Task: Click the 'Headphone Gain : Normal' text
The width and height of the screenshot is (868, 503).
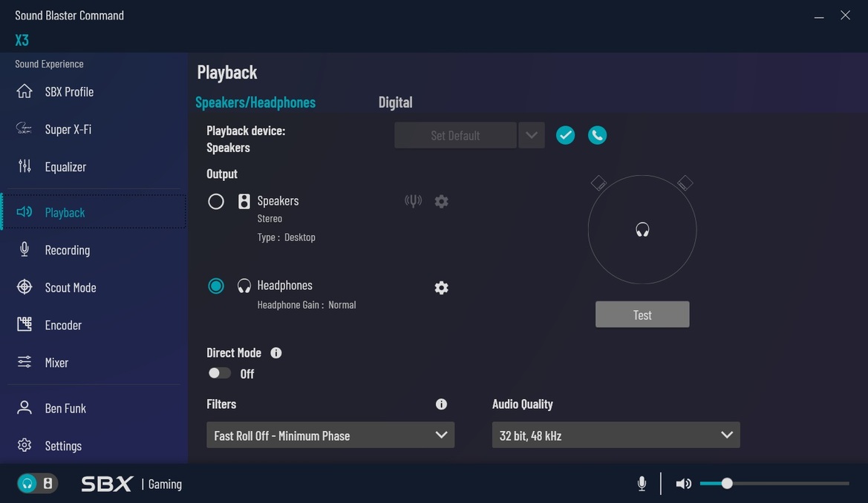Action: pos(307,305)
